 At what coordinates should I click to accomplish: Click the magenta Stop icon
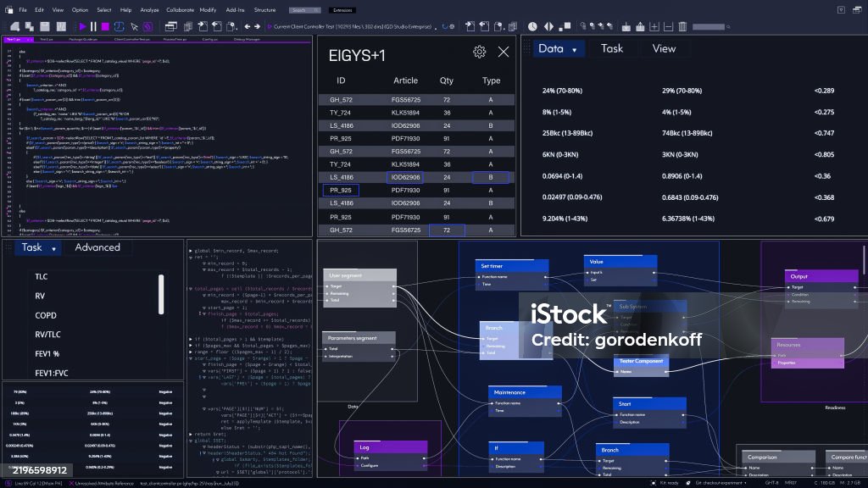[105, 26]
